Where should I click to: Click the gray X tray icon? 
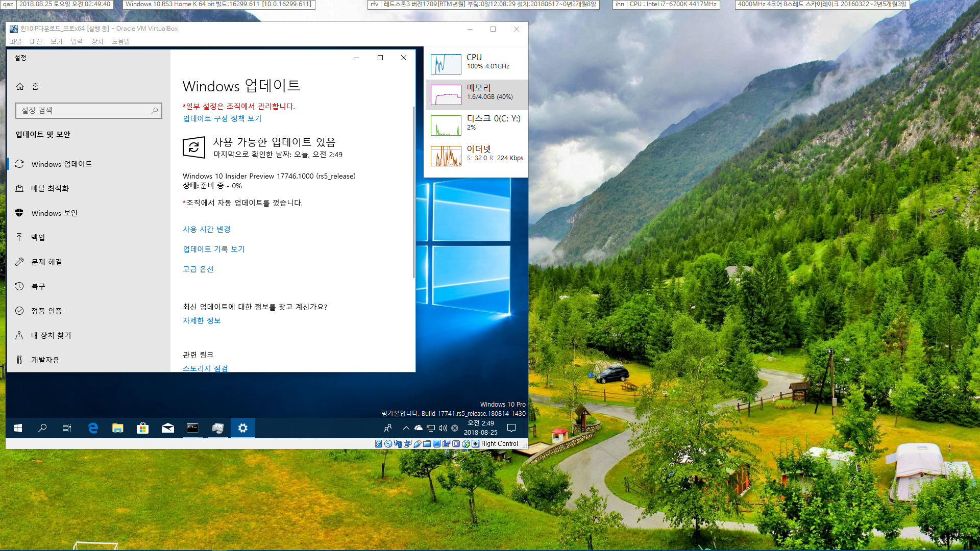point(455,428)
